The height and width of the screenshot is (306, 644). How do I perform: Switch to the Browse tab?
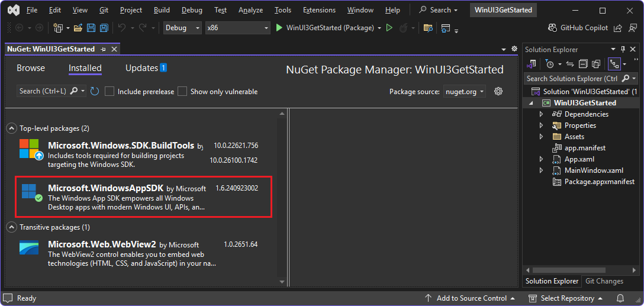coord(31,68)
